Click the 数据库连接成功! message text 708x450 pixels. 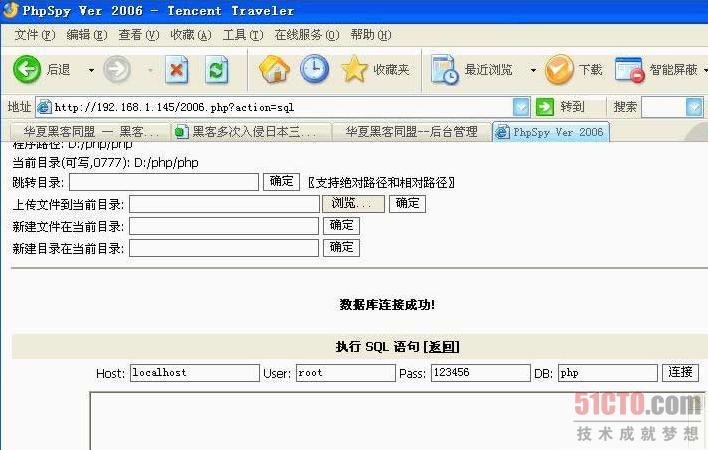[387, 305]
